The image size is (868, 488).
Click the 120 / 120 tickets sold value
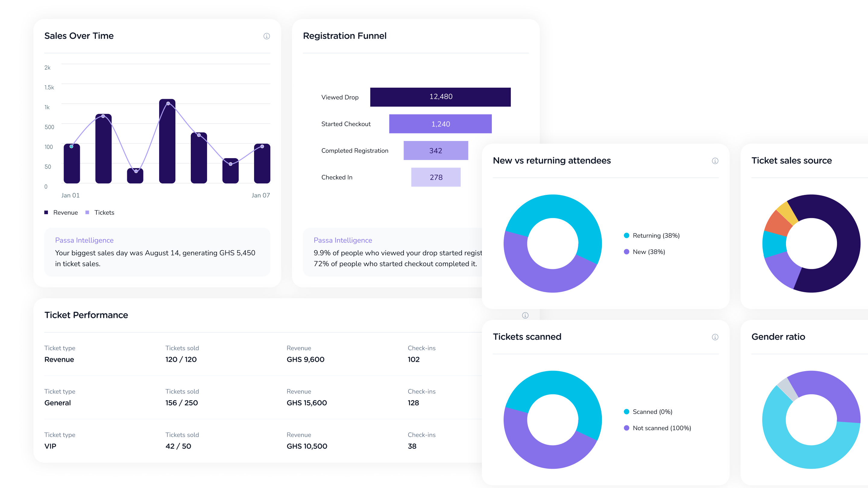(x=181, y=359)
